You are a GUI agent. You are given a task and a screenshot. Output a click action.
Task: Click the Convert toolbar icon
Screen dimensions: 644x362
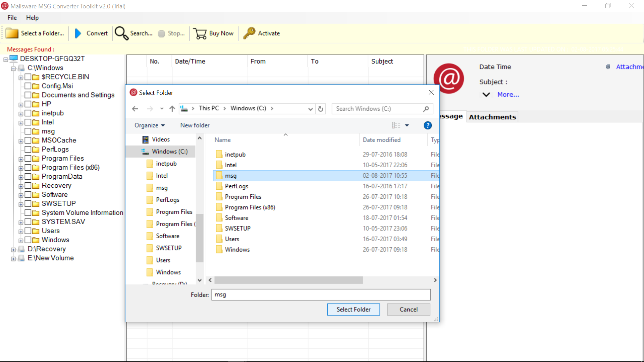tap(90, 33)
